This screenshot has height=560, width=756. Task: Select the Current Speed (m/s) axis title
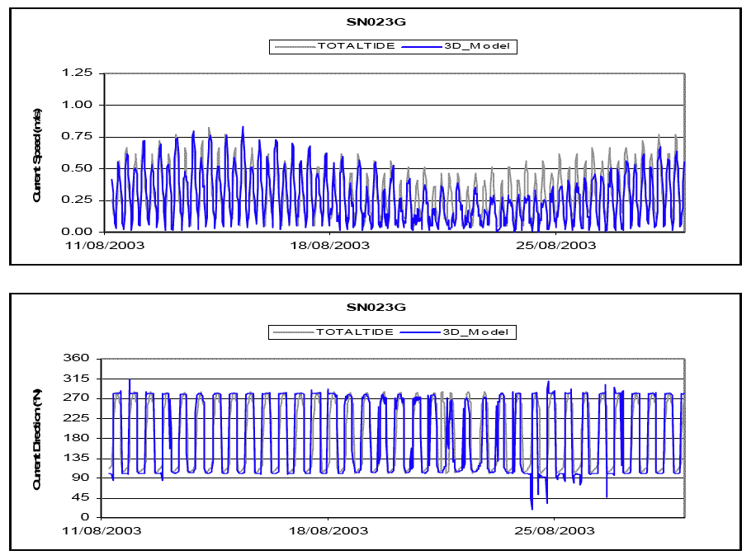click(38, 152)
